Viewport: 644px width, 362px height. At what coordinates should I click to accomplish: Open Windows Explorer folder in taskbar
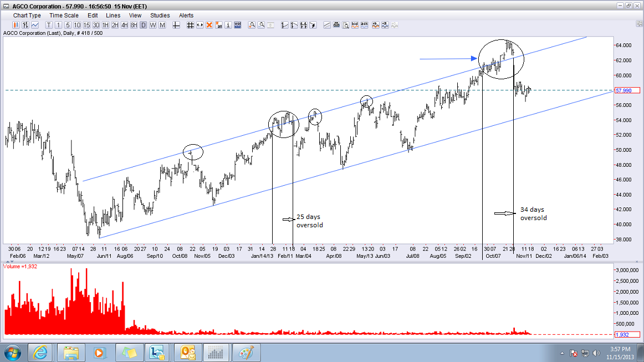70,353
